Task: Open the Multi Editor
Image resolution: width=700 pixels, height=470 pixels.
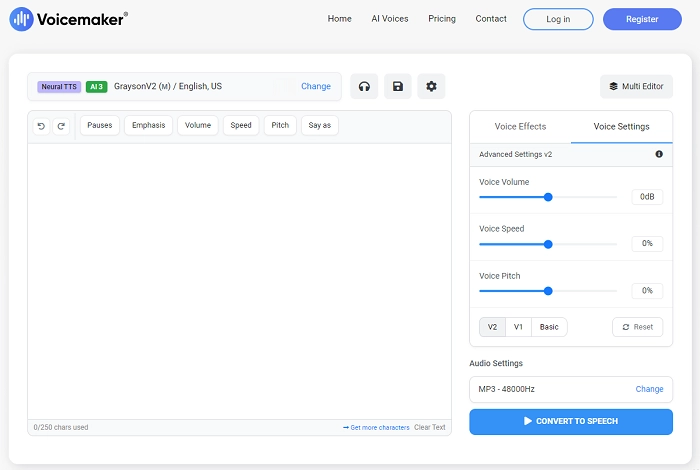Action: (636, 86)
